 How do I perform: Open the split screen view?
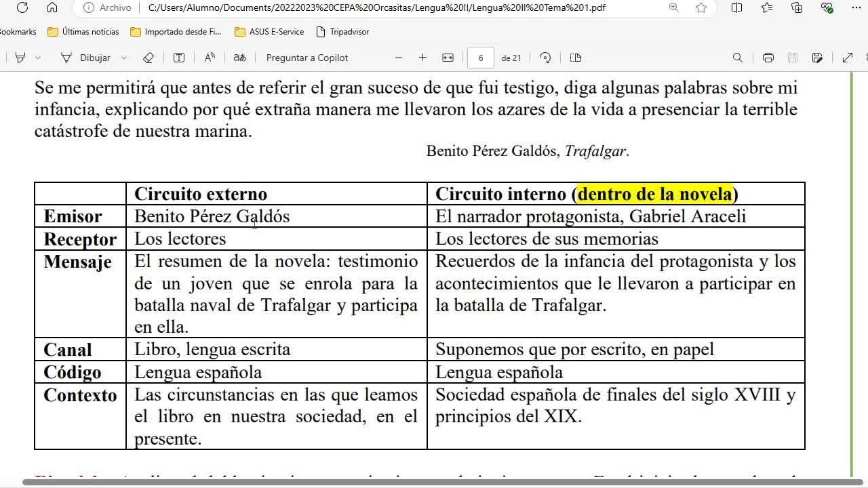coord(737,7)
